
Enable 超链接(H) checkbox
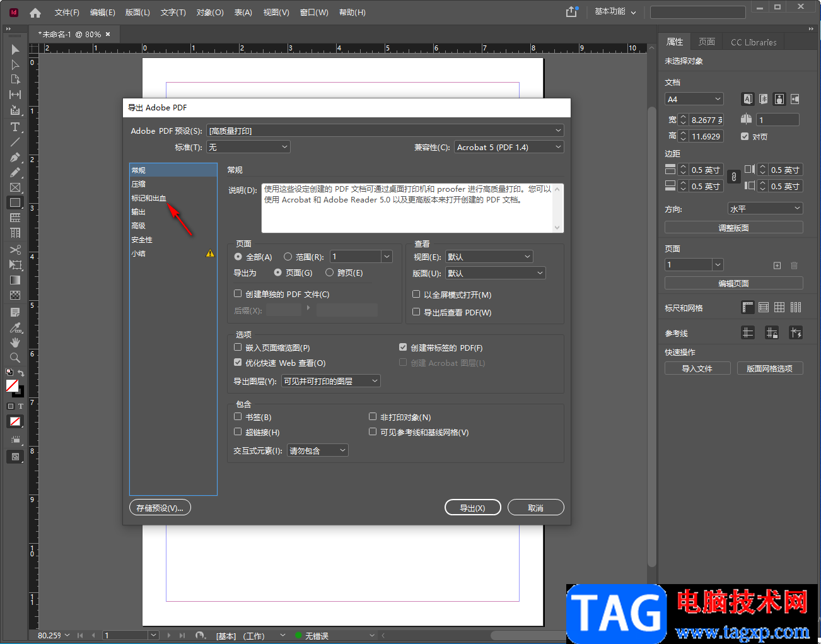[x=238, y=431]
